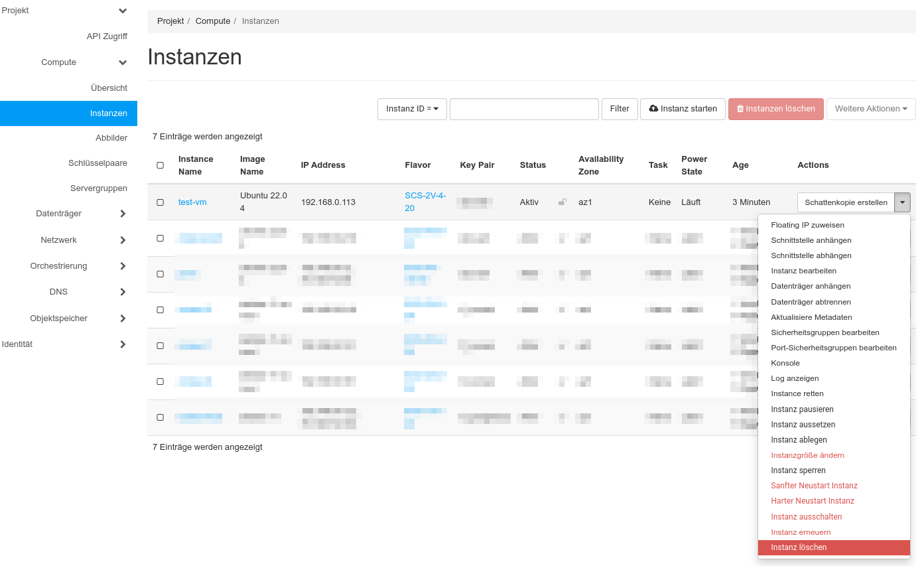Choose Instanz sperren menu entry
The width and height of the screenshot is (924, 566).
798,470
